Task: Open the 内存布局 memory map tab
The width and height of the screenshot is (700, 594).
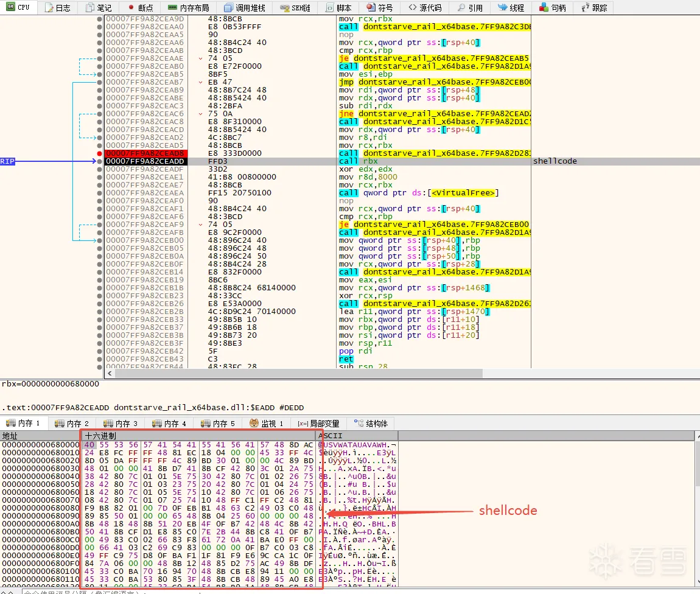Action: (x=189, y=7)
